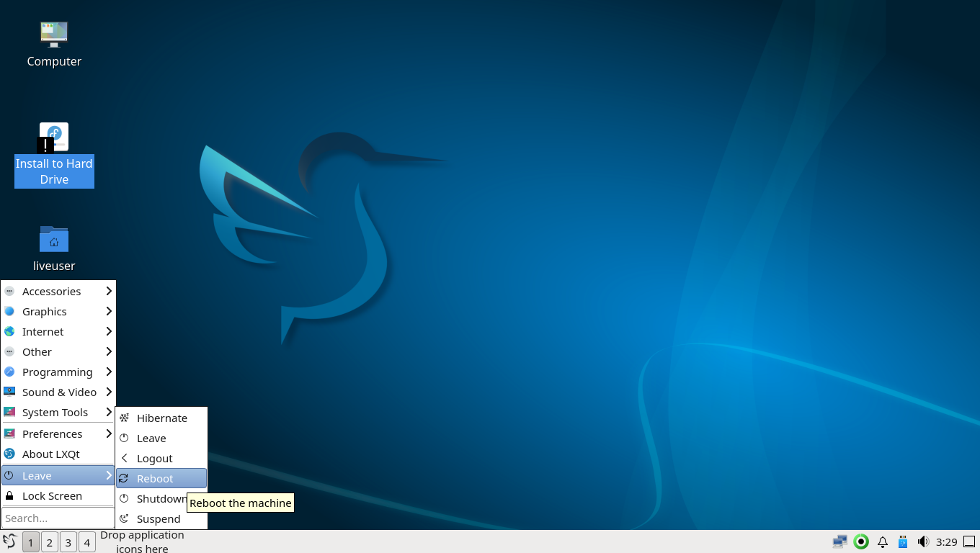Click the Reboot circular arrows icon
The image size is (980, 553).
[124, 479]
